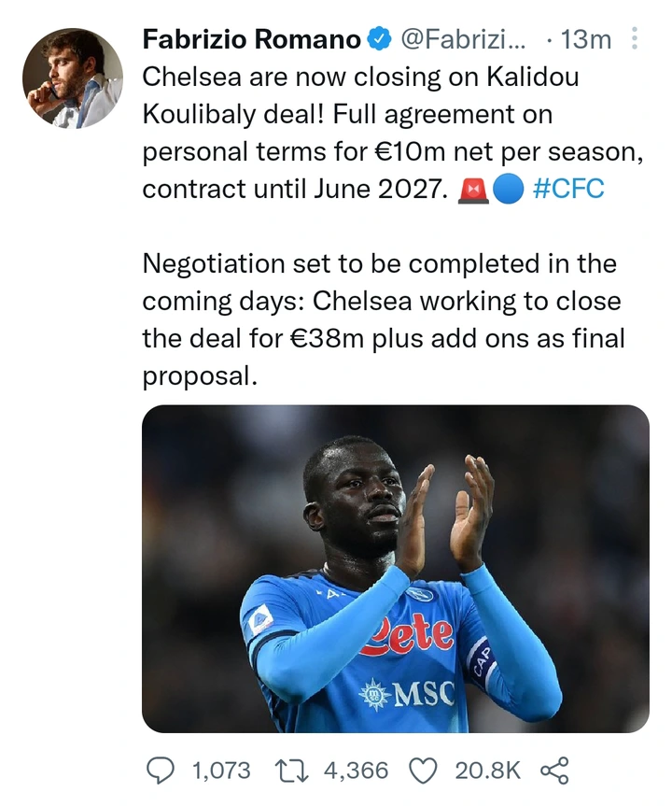Click the blue verified badge
672x806 pixels.
pos(378,40)
